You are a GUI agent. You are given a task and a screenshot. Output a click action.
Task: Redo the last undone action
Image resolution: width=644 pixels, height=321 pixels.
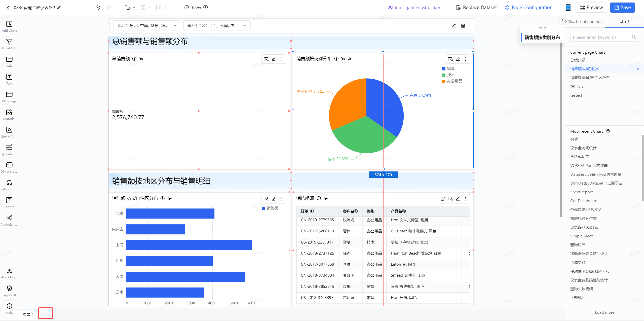click(x=109, y=7)
